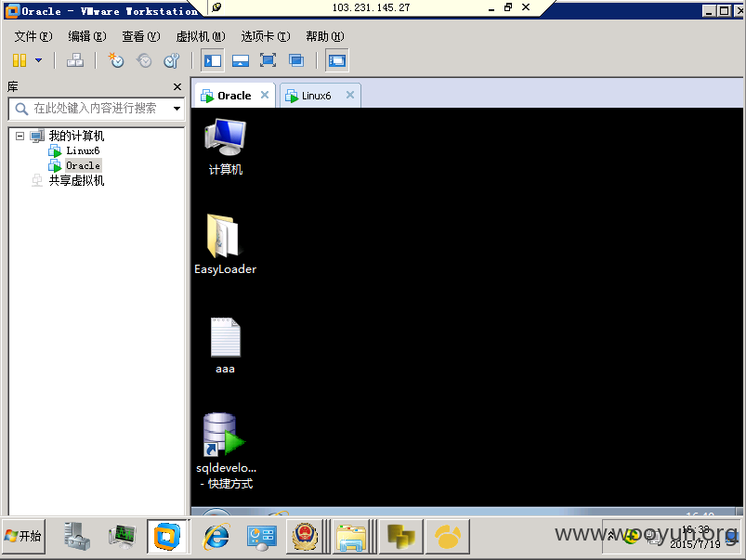Click the yellow pause/suspend VM toolbar button

[x=20, y=60]
